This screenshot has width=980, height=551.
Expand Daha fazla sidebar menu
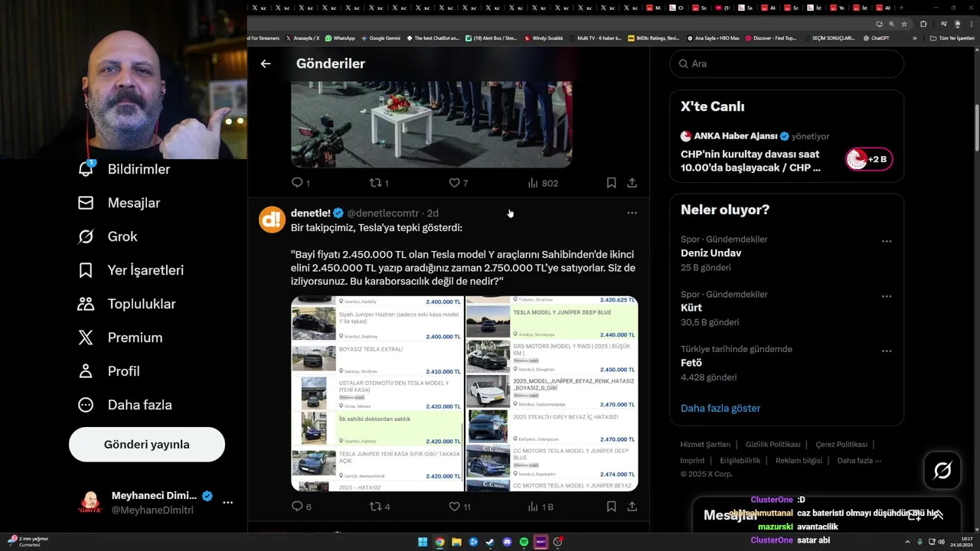click(125, 405)
